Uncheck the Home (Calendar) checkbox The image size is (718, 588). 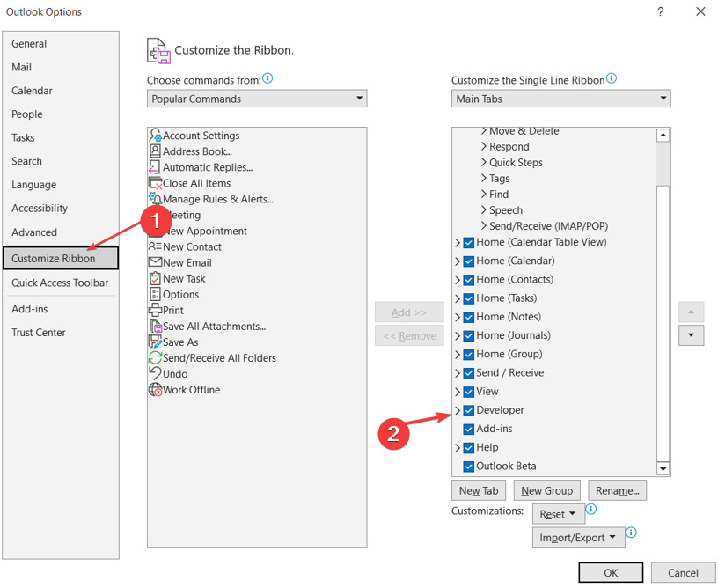point(468,261)
